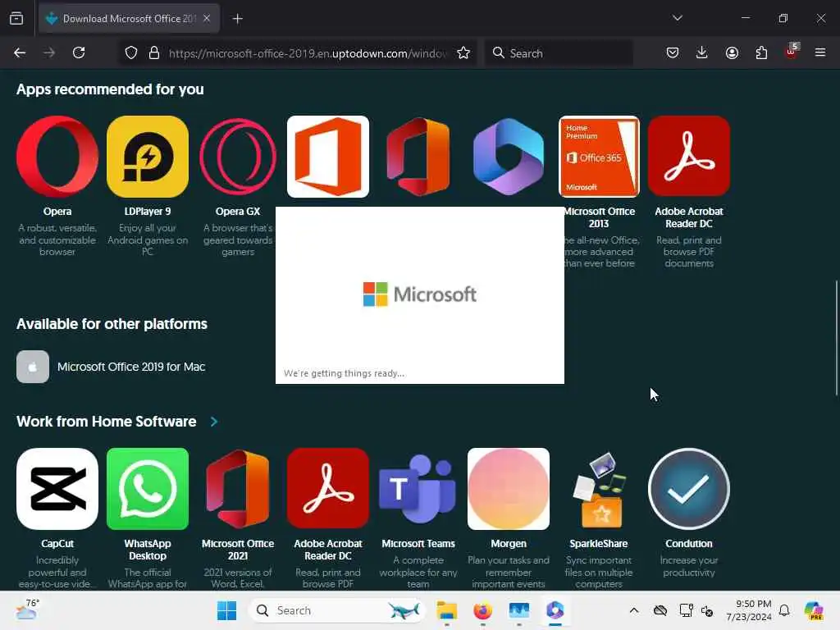The width and height of the screenshot is (840, 630).
Task: Open the Opera GX app icon
Action: click(x=238, y=157)
